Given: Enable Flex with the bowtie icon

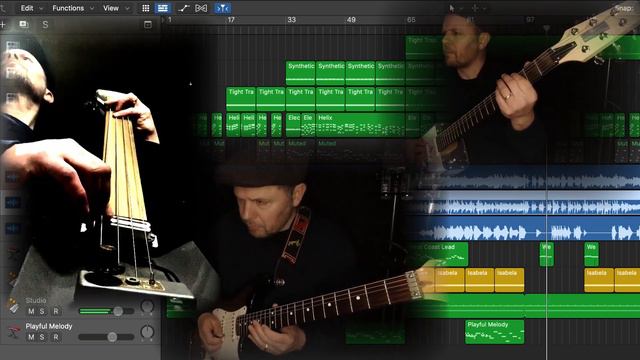Looking at the screenshot, I should pos(201,8).
